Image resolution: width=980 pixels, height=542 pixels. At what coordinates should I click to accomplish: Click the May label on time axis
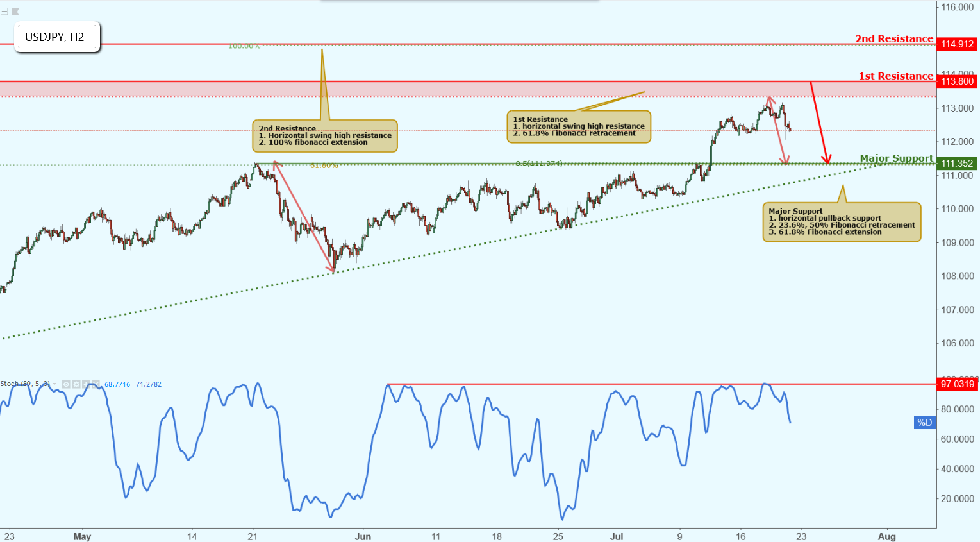[82, 536]
